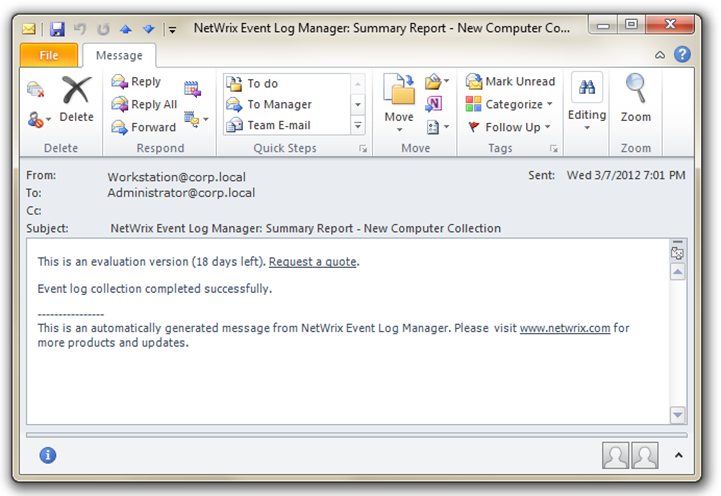Expand the Editing group menu
Screen dimensions: 721x496
click(x=587, y=102)
